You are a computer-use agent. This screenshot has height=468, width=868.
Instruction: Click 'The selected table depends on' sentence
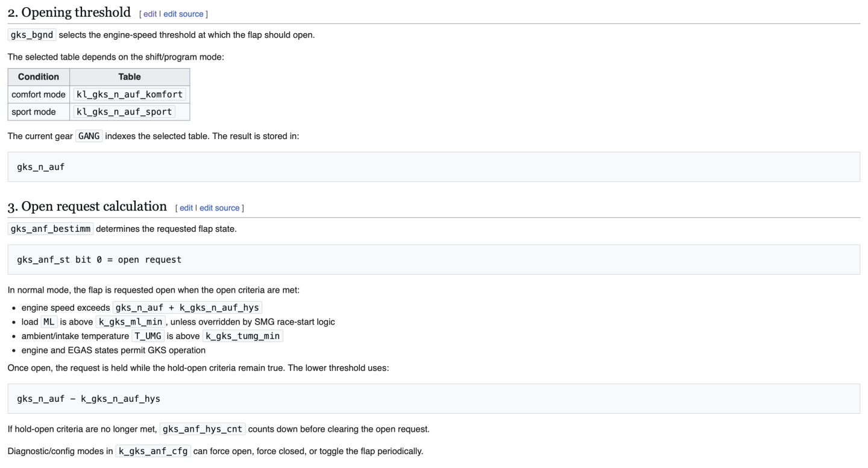point(116,57)
